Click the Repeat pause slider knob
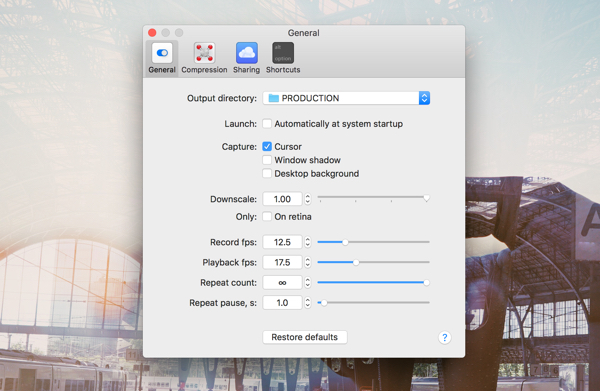 click(324, 303)
